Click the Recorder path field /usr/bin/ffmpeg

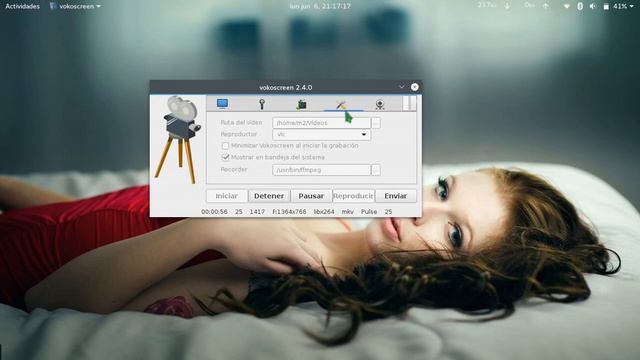point(322,170)
